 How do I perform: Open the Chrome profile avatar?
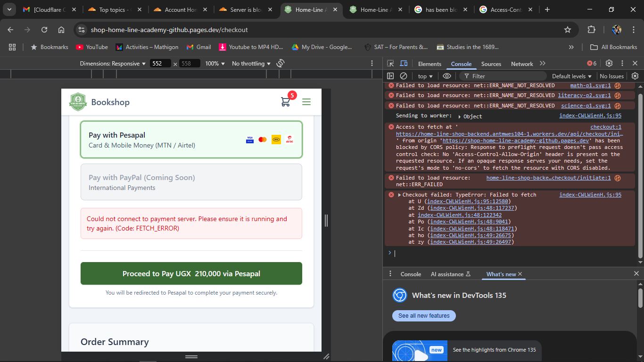point(617,30)
